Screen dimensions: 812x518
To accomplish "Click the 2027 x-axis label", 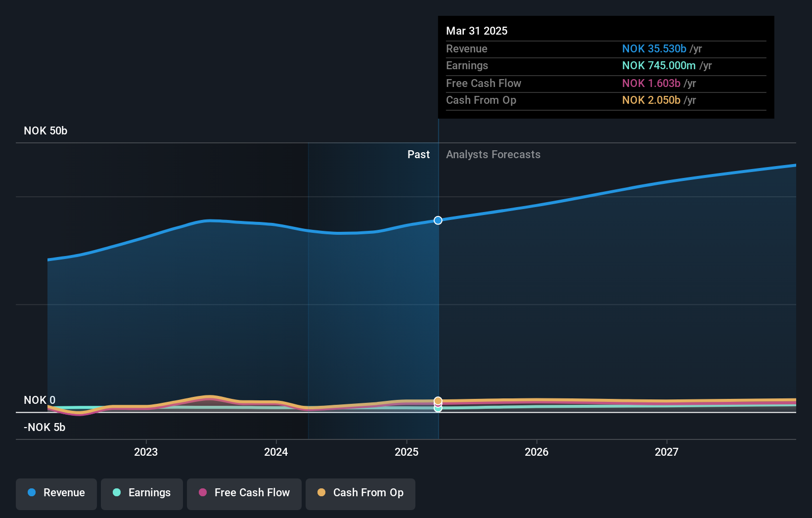I will click(667, 452).
